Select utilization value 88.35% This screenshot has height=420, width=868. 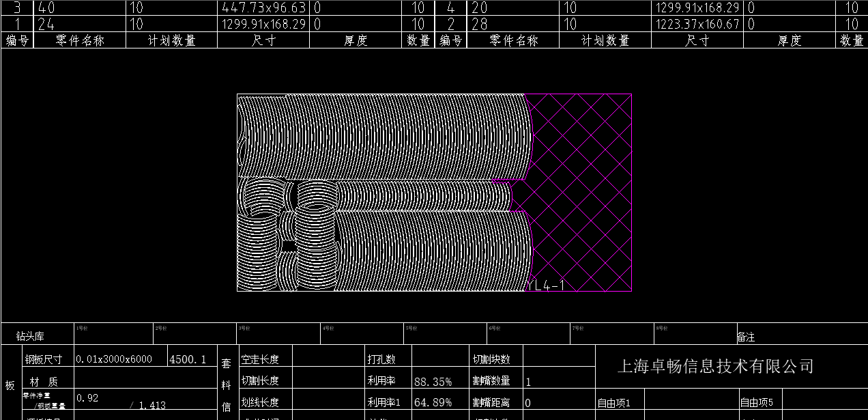[433, 381]
